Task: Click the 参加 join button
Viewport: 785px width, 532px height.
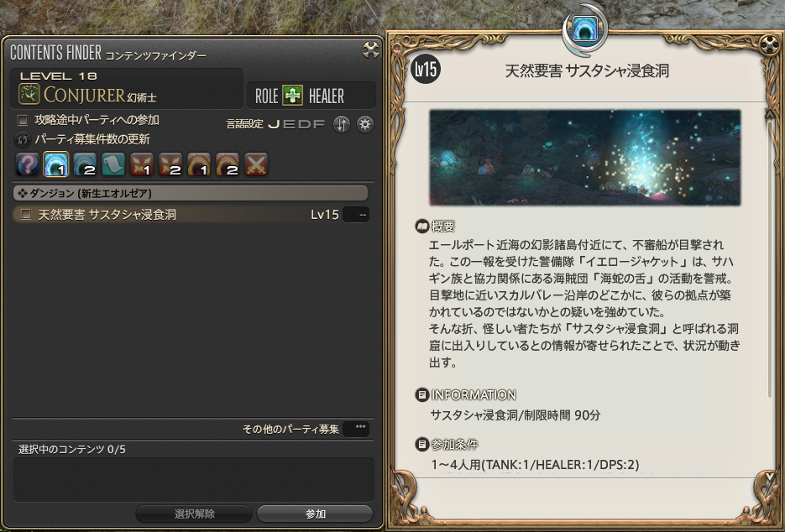Action: [315, 514]
